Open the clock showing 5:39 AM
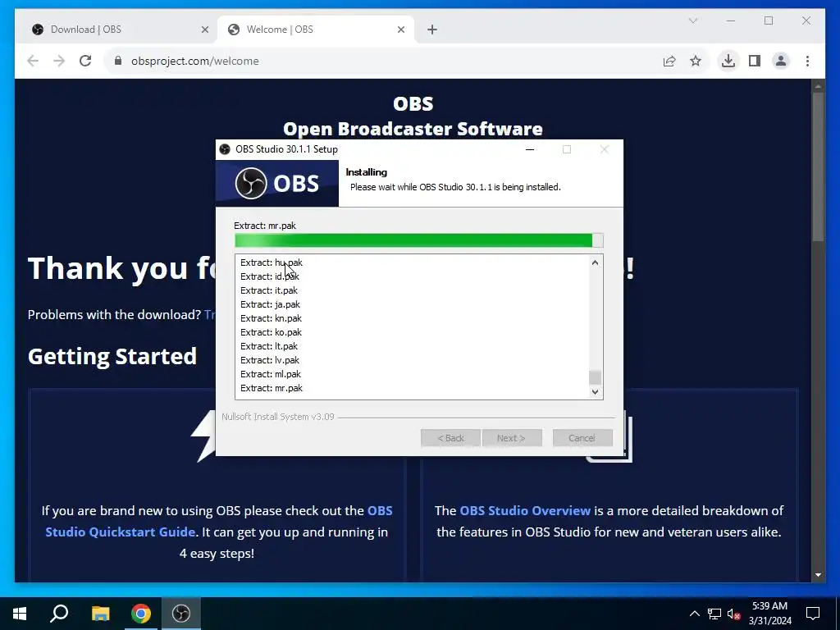This screenshot has height=630, width=840. click(769, 614)
